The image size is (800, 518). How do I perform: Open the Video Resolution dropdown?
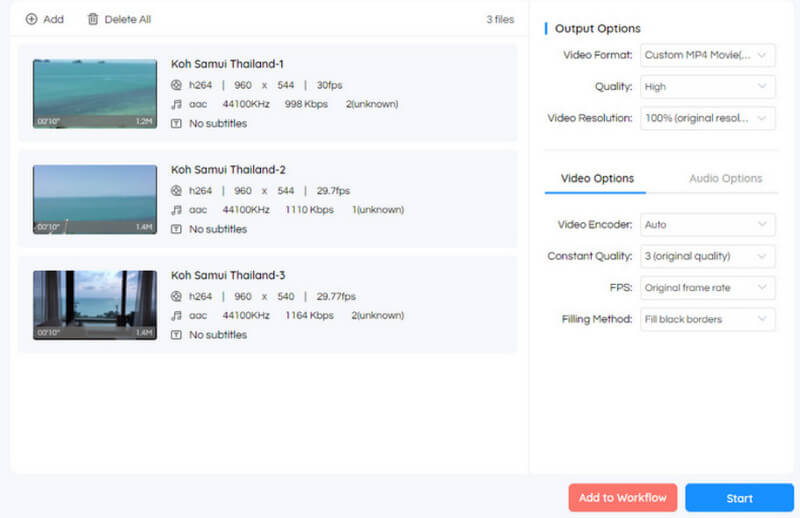click(x=707, y=118)
